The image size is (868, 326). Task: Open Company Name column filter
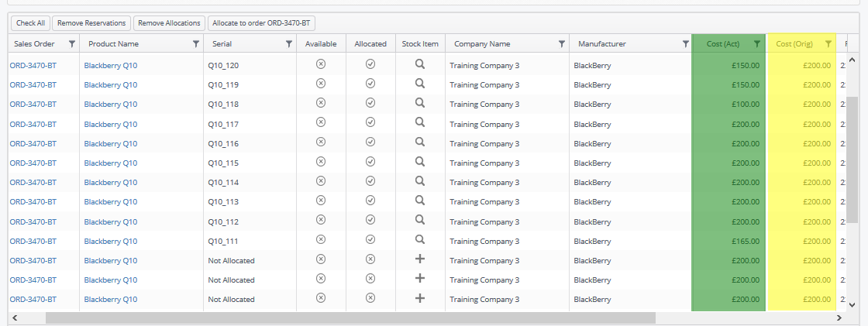tap(562, 43)
